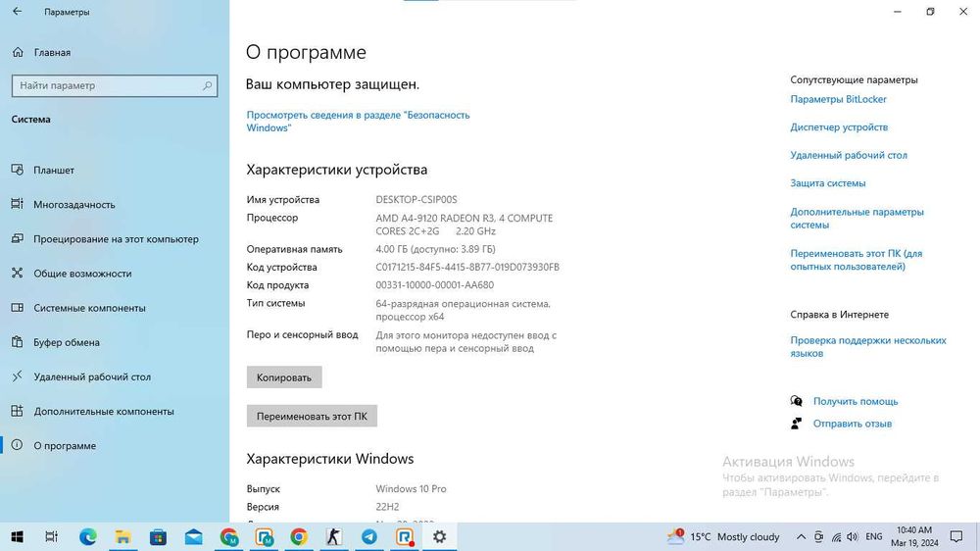The height and width of the screenshot is (551, 980).
Task: Open File Explorer from the taskbar
Action: pyautogui.click(x=122, y=536)
